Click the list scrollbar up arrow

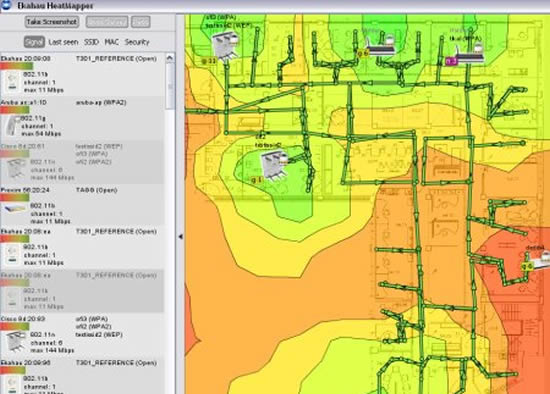point(170,58)
